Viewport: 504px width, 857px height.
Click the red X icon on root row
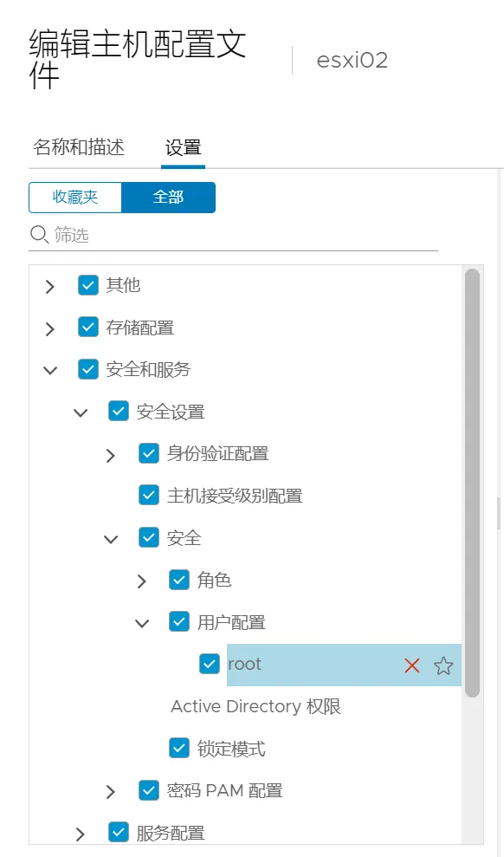[411, 665]
